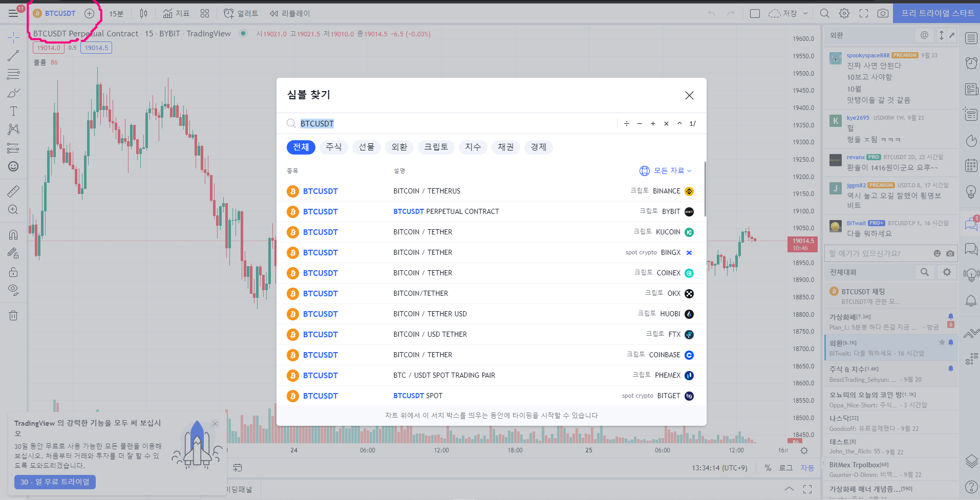Screen dimensions: 980x500
Task: Open the help question mark icon
Action: 971,487
